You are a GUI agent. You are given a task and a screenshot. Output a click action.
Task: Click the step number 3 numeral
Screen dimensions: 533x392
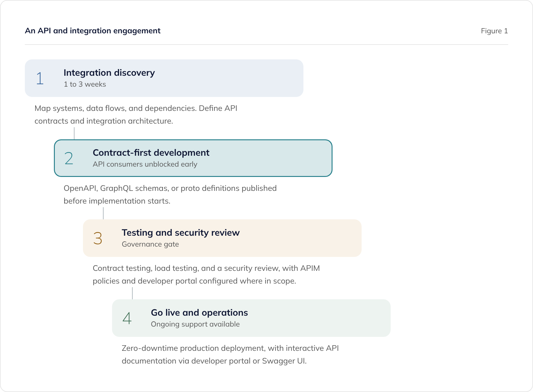pos(98,238)
